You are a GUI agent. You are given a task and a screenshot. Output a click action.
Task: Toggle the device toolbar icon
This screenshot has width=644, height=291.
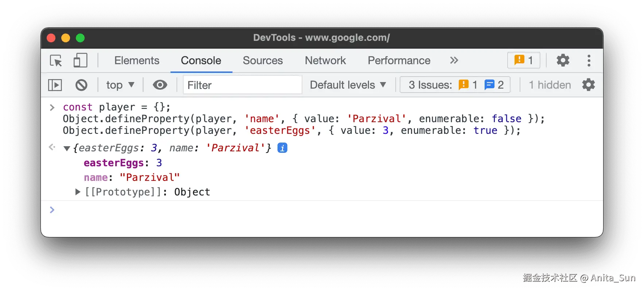pyautogui.click(x=80, y=61)
